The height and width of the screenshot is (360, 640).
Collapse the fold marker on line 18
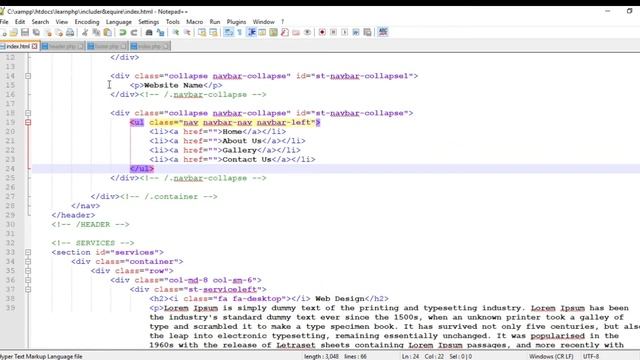coord(28,113)
